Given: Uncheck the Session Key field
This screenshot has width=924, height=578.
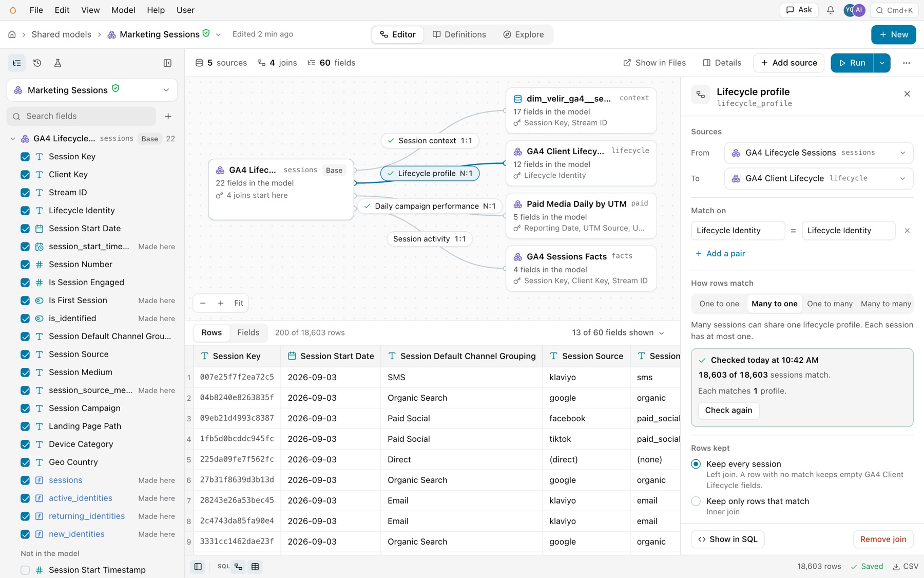Looking at the screenshot, I should [x=25, y=157].
